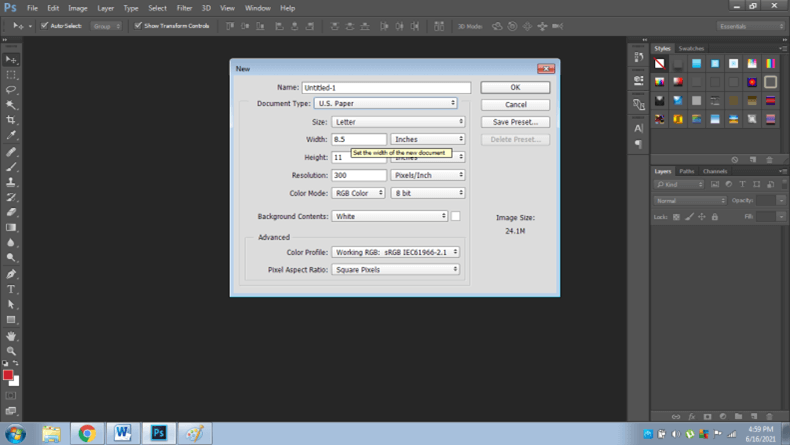
Task: Toggle Show Transform Controls checkbox
Action: (138, 26)
